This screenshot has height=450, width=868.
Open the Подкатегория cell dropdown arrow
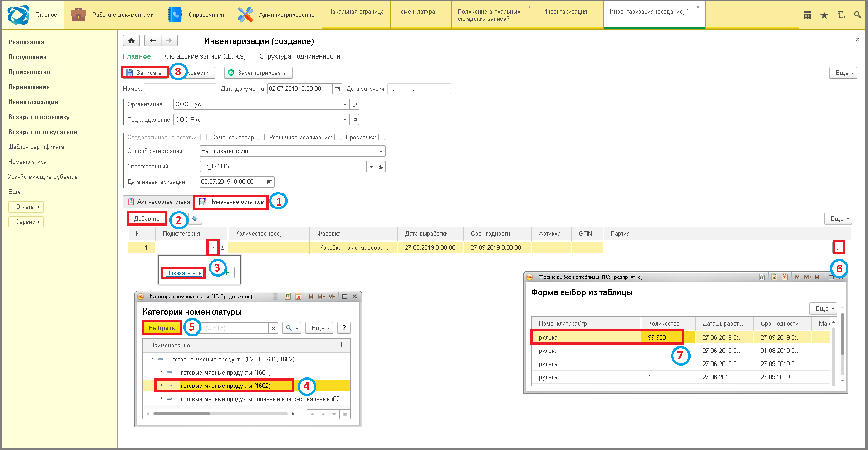pyautogui.click(x=213, y=247)
